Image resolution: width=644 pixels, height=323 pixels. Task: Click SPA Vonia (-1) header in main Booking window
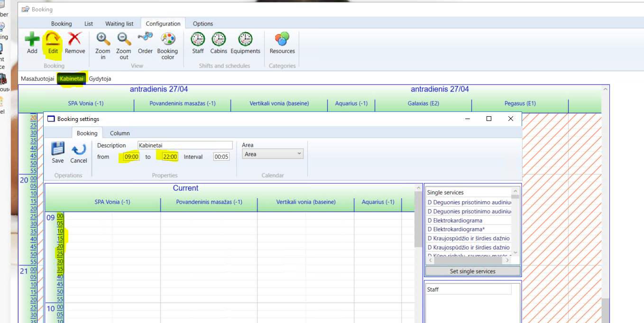86,103
